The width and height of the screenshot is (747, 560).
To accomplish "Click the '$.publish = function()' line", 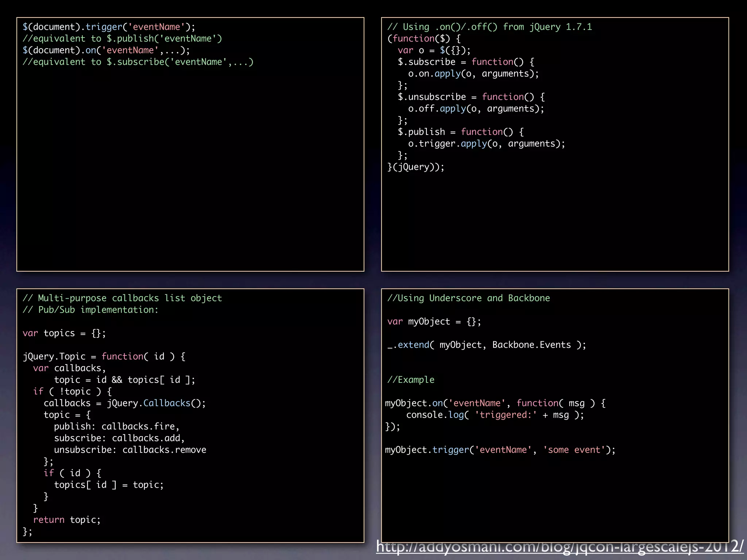I will coord(460,132).
